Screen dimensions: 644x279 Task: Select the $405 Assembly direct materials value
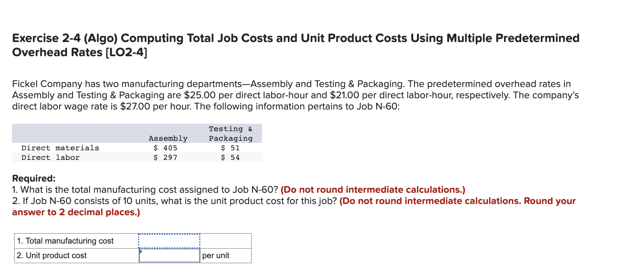coord(166,148)
